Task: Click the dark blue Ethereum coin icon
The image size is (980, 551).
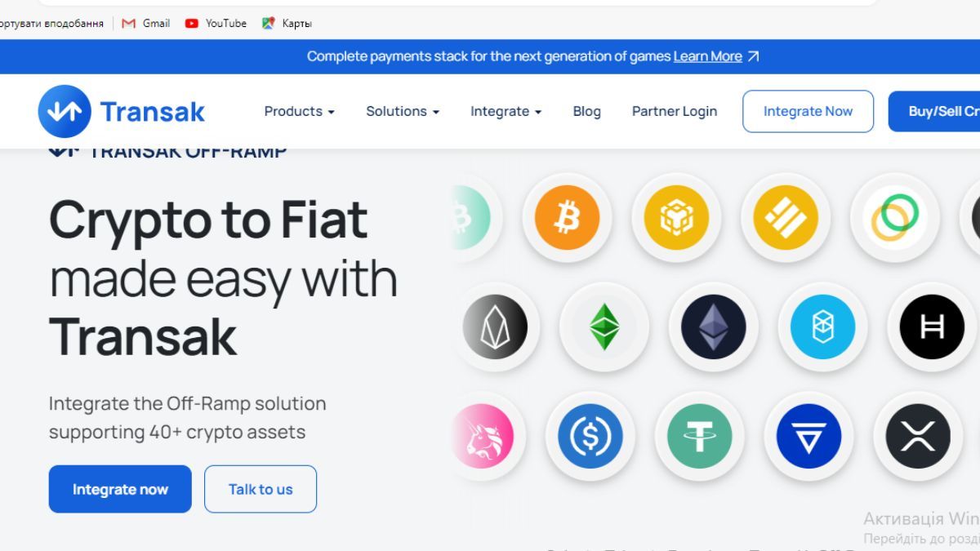Action: (x=714, y=327)
